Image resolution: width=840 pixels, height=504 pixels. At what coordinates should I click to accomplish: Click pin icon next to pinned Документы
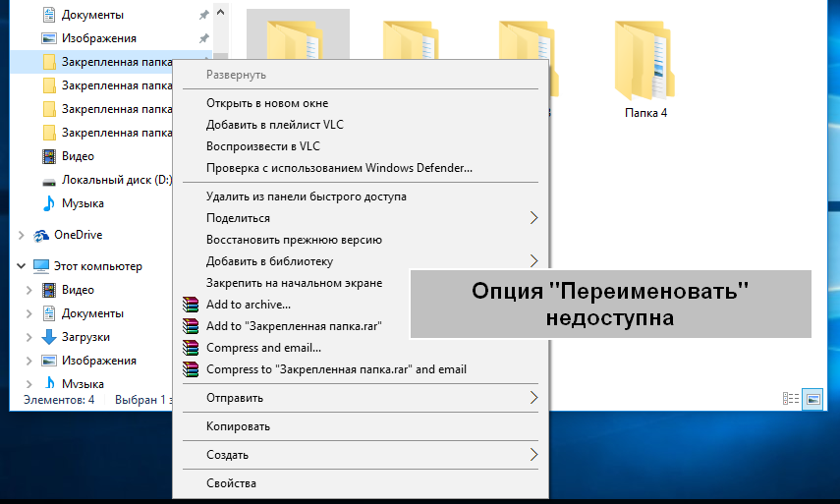[203, 16]
